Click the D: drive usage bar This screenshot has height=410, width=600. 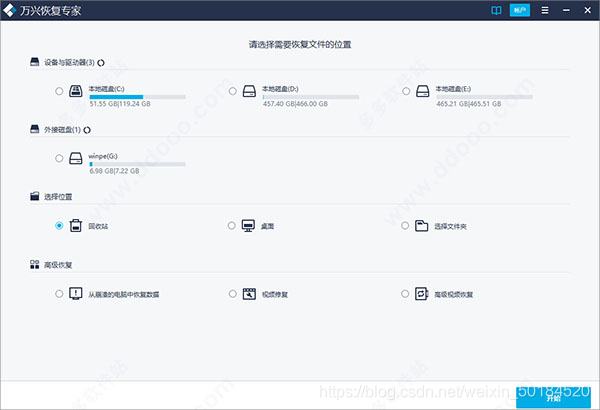[311, 97]
